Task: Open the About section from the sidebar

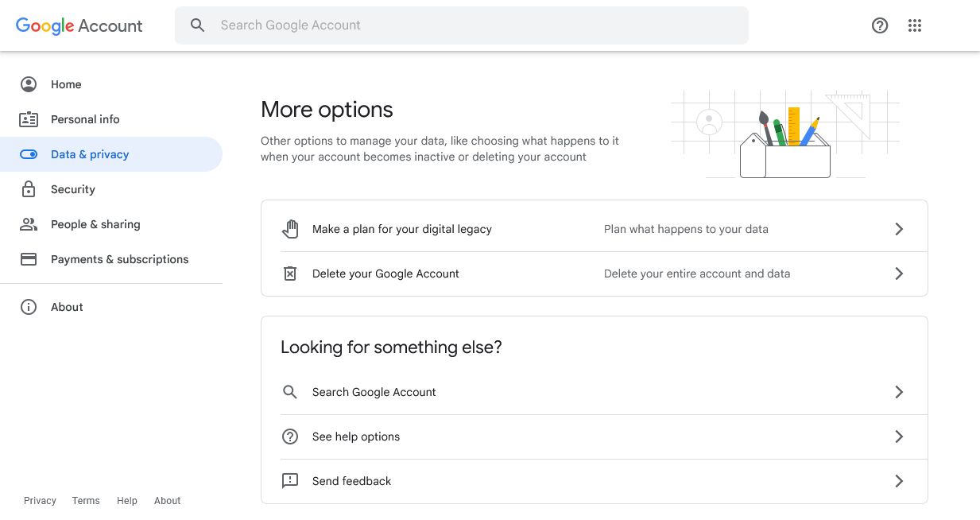Action: coord(67,307)
